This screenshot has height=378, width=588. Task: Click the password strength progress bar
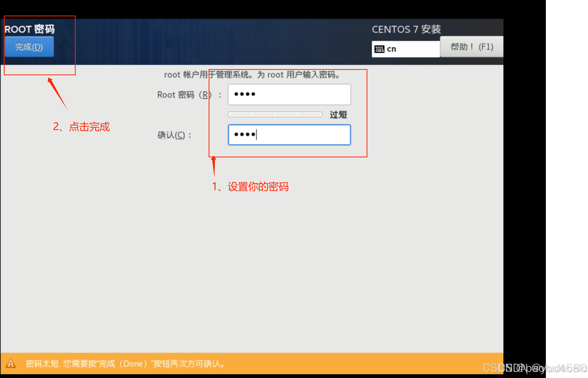click(275, 114)
